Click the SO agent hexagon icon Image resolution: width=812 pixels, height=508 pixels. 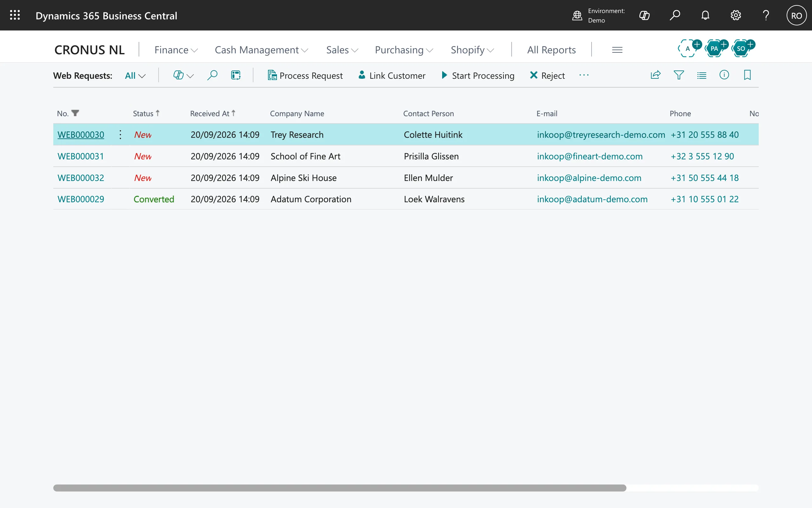coord(741,49)
